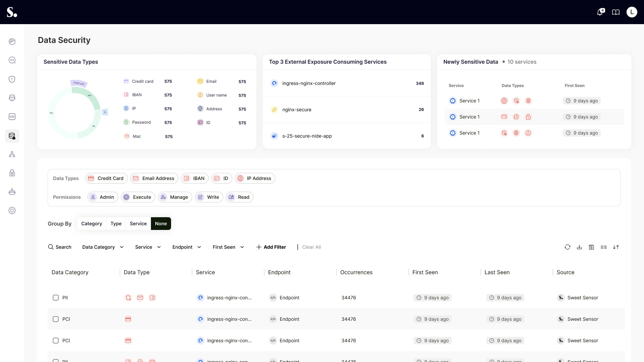Toggle Read permission filter

[x=239, y=197]
